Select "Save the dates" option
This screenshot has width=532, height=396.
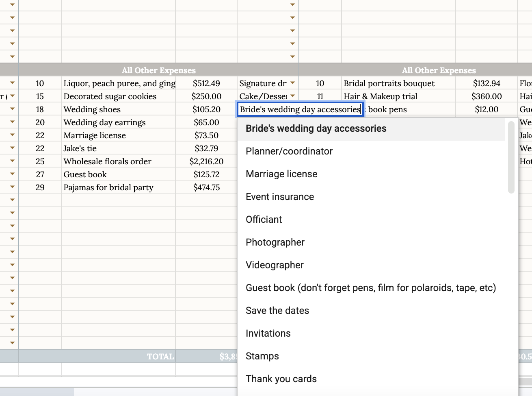(371, 311)
